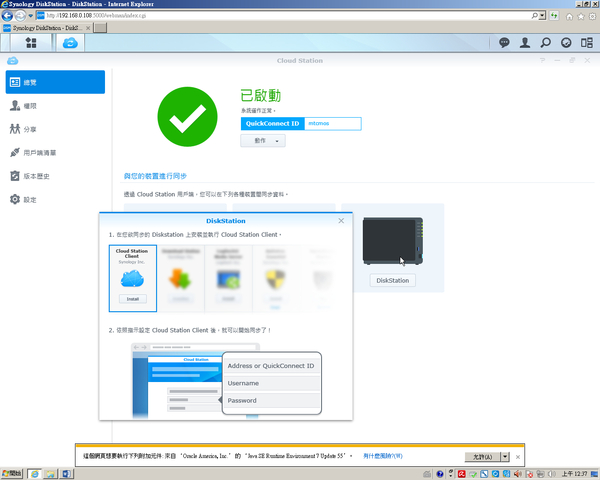Open the Internet Explorer home icon
Viewport: 600px width, 480px height.
point(569,16)
